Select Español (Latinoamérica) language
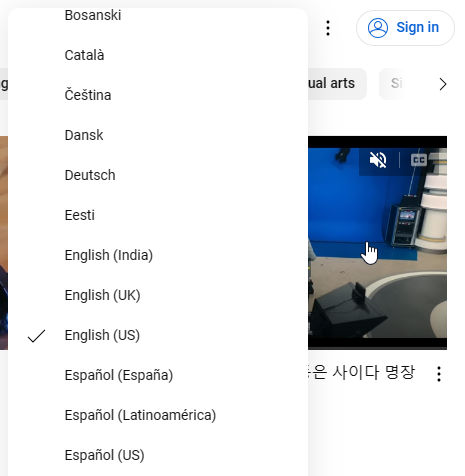This screenshot has width=465, height=476. [158, 415]
